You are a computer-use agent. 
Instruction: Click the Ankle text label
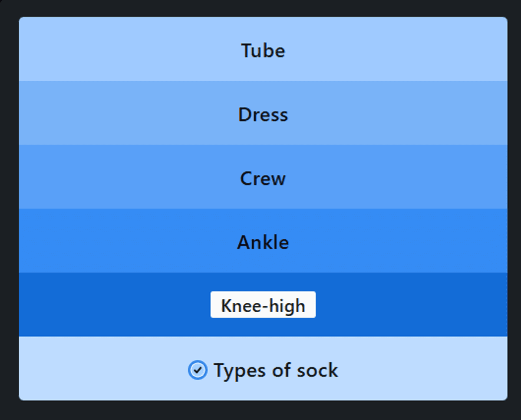[263, 242]
